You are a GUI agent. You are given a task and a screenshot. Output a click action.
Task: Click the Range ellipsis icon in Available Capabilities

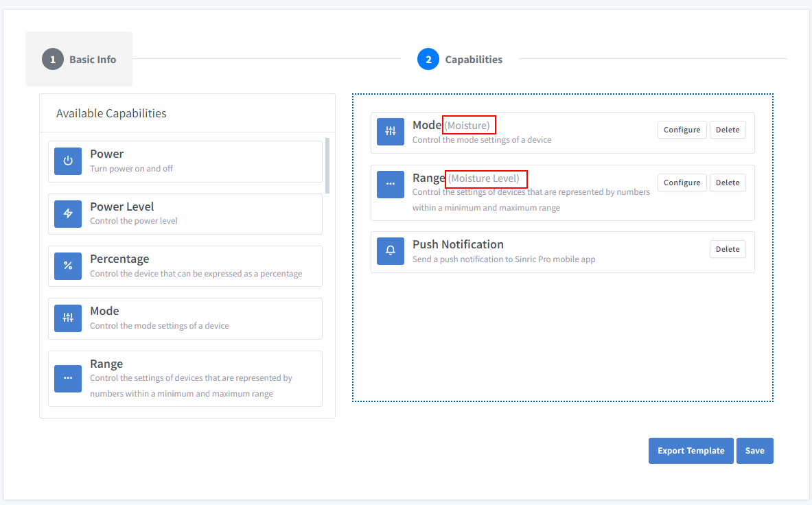click(x=68, y=378)
